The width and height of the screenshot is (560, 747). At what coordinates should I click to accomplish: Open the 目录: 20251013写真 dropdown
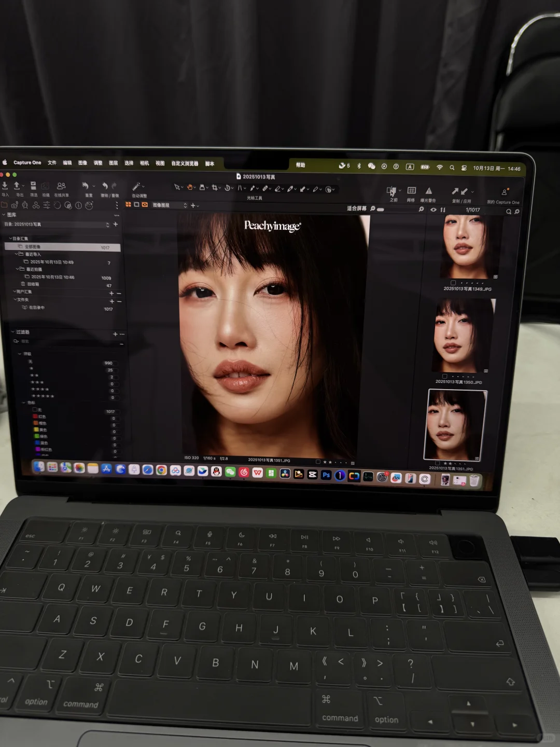click(56, 225)
